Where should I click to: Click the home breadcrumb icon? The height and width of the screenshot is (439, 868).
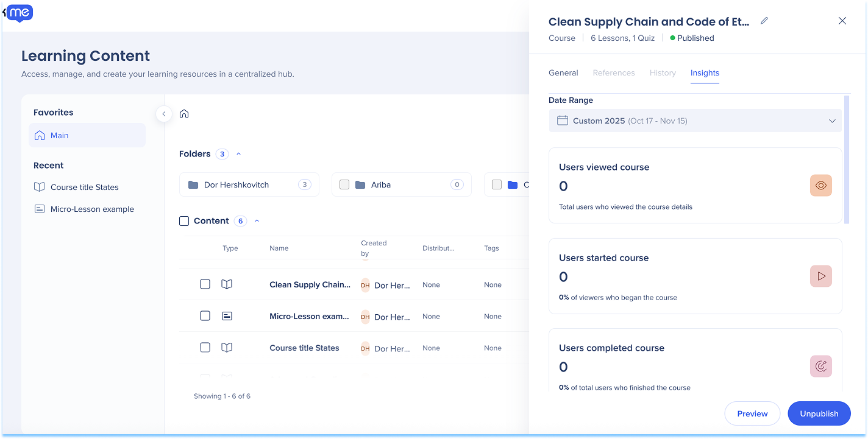pos(184,114)
